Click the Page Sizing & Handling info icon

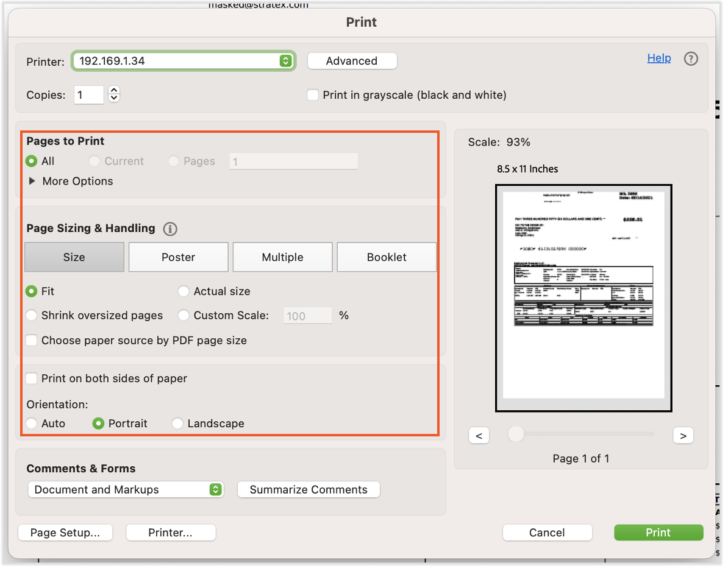pos(170,229)
